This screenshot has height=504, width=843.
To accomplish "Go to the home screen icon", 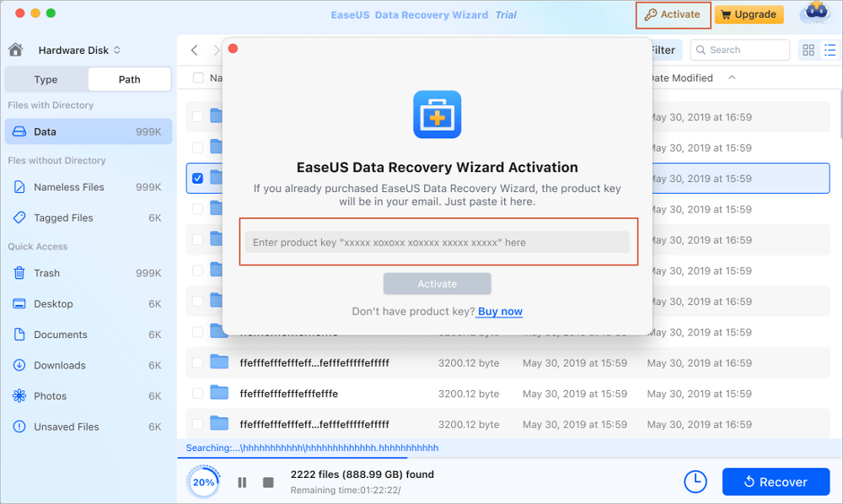I will pos(15,50).
